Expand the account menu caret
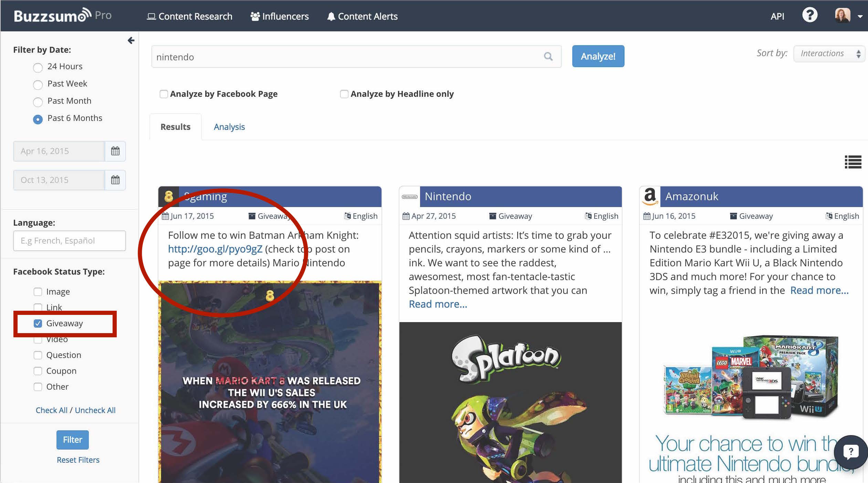Viewport: 868px width, 483px height. (x=860, y=16)
